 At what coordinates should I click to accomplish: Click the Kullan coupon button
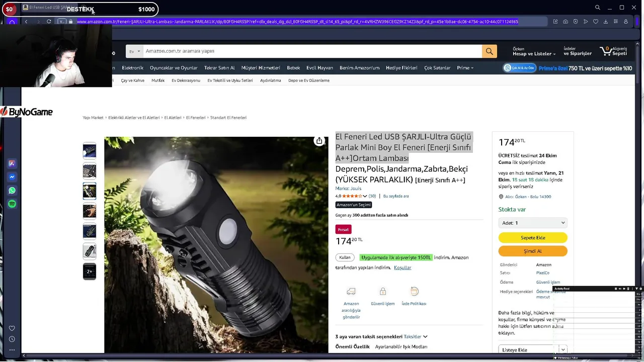click(x=345, y=257)
